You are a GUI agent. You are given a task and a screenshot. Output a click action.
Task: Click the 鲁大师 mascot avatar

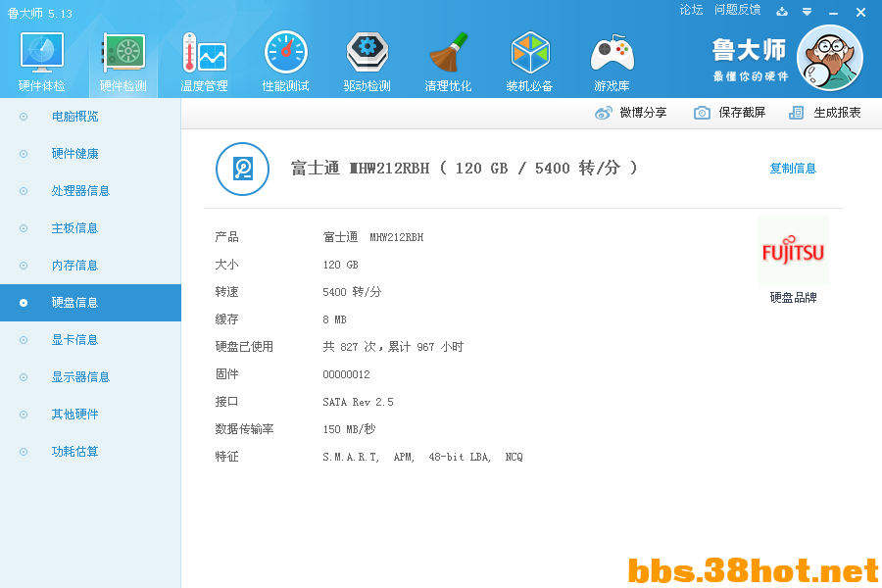point(830,58)
